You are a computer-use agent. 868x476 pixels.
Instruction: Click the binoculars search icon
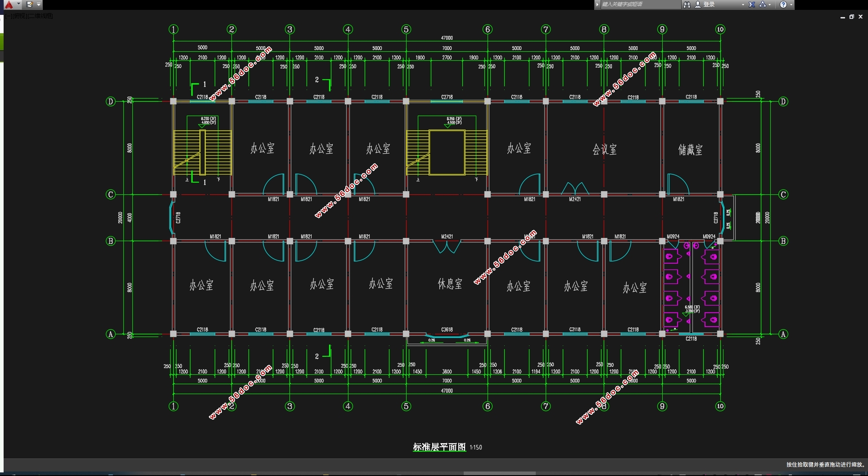[687, 4]
